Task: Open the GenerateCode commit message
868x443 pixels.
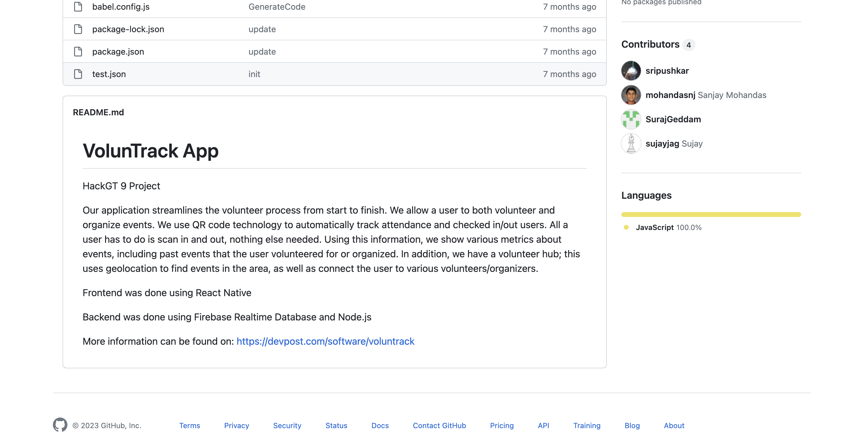Action: (277, 7)
